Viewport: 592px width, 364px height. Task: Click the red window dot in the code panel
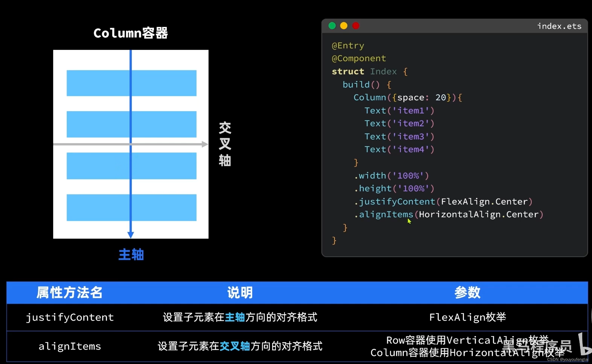click(356, 26)
